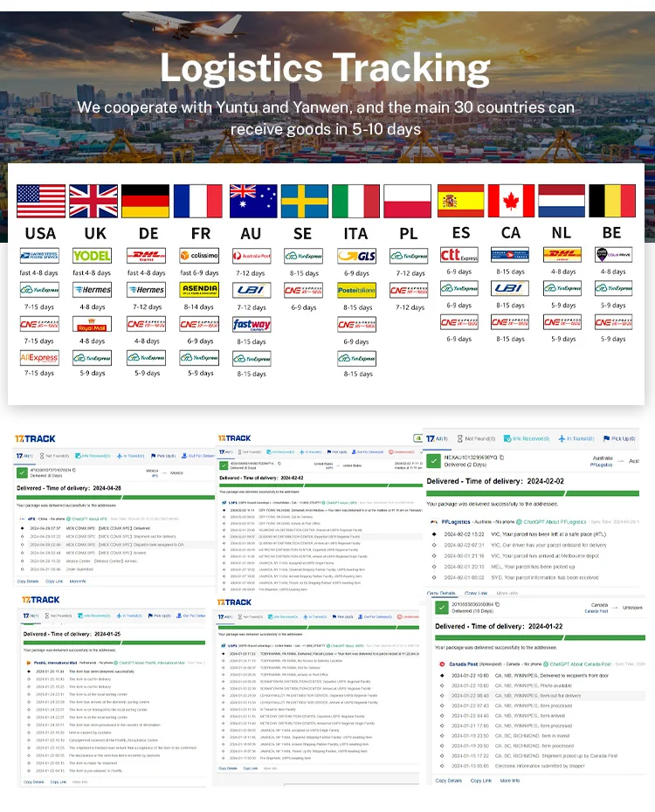This screenshot has width=655, height=812.
Task: Click the Poste Italiane logo
Action: click(x=356, y=291)
